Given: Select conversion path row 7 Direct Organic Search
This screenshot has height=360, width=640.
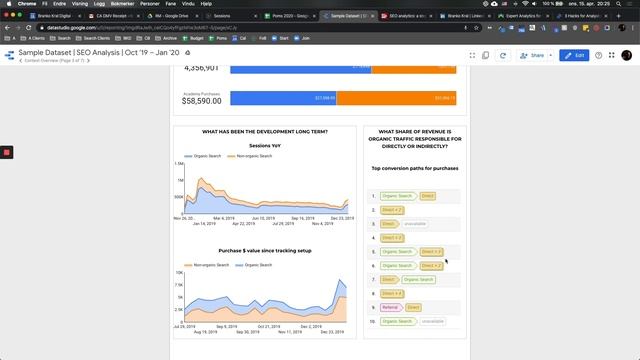Looking at the screenshot, I should [x=414, y=280].
